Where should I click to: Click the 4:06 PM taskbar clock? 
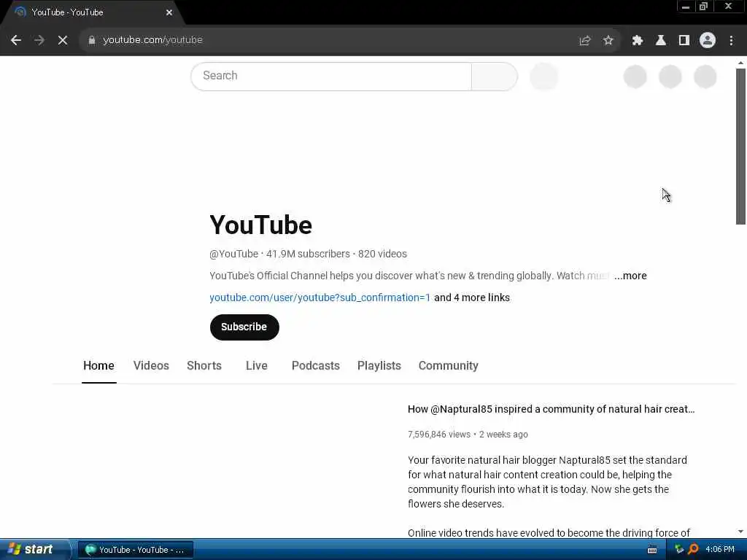pyautogui.click(x=720, y=550)
